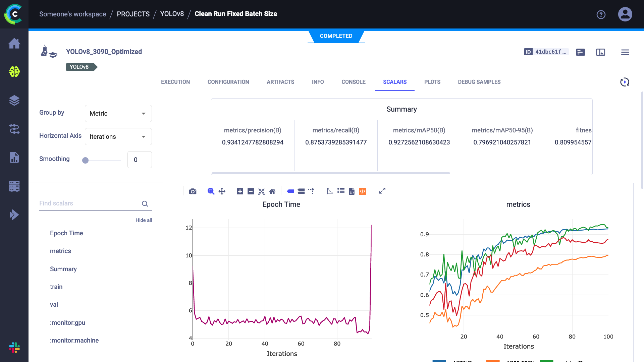Screen dimensions: 644x362
Task: Toggle compare data on hover icon
Action: [x=301, y=191]
